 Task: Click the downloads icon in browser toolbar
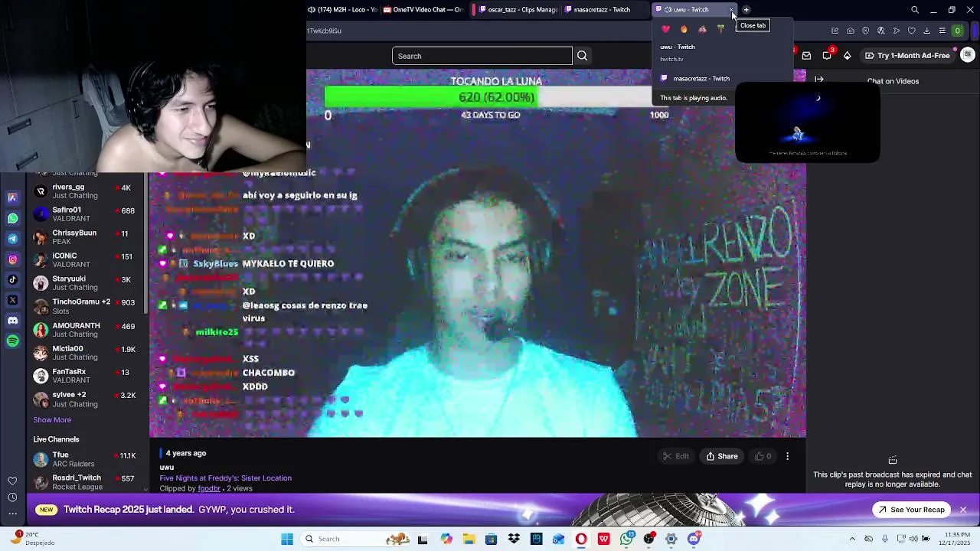(927, 31)
